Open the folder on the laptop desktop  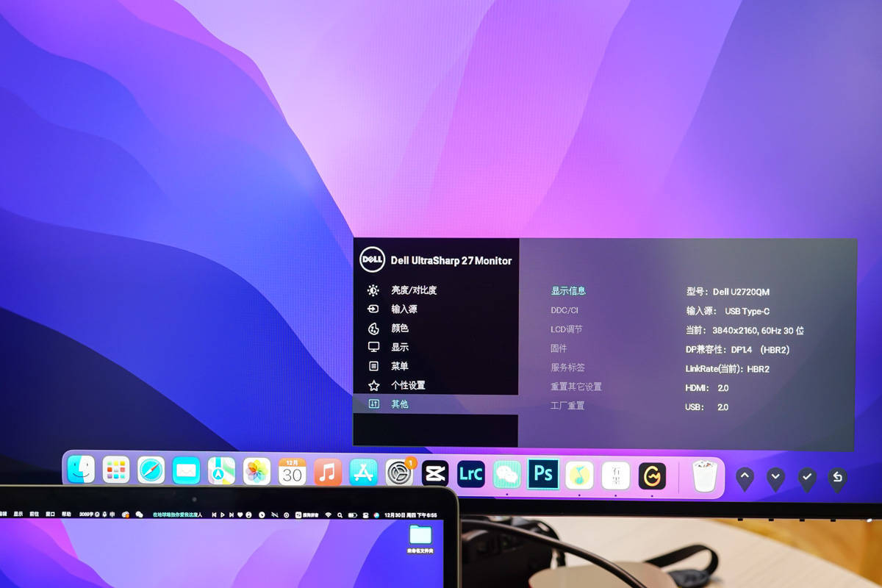(420, 536)
